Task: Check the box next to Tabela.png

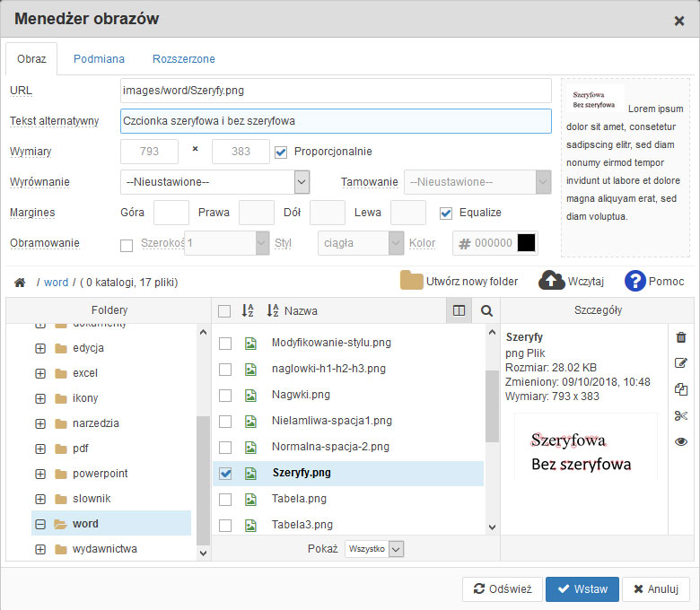Action: [225, 499]
